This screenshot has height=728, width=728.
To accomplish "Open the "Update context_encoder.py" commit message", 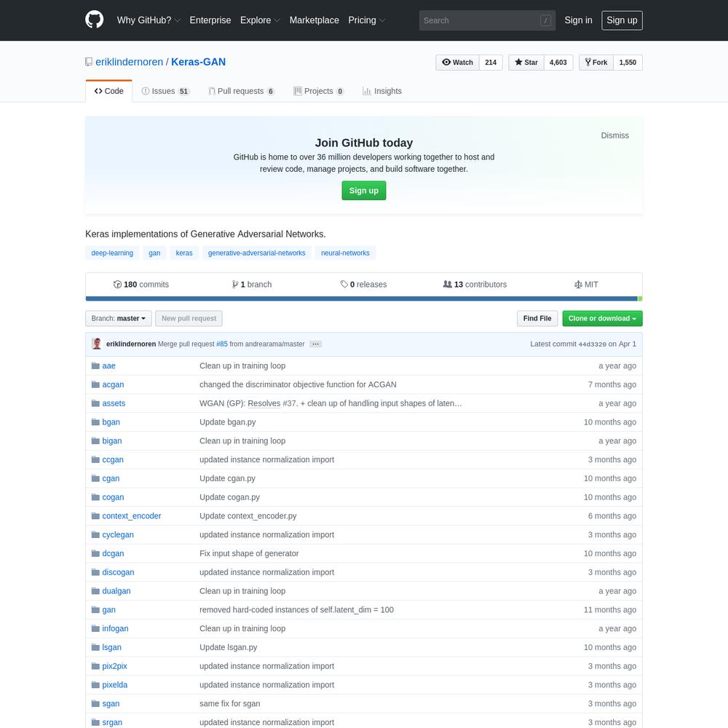I will [248, 516].
